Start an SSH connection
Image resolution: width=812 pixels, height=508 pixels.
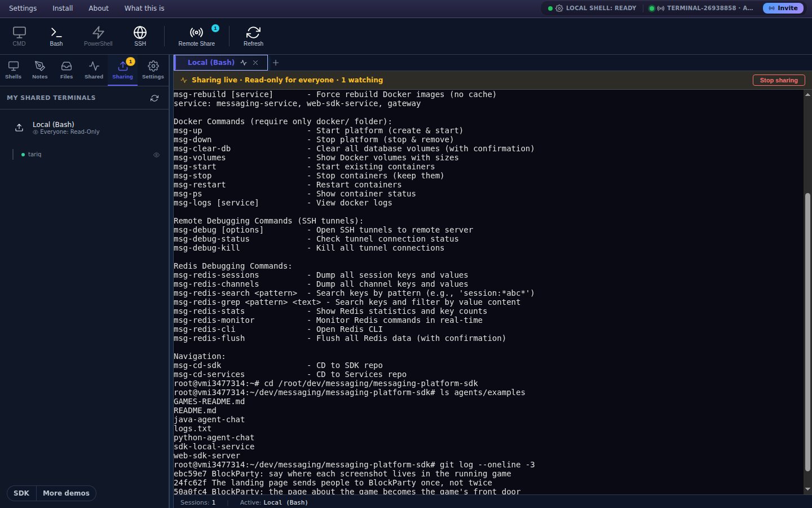point(140,36)
